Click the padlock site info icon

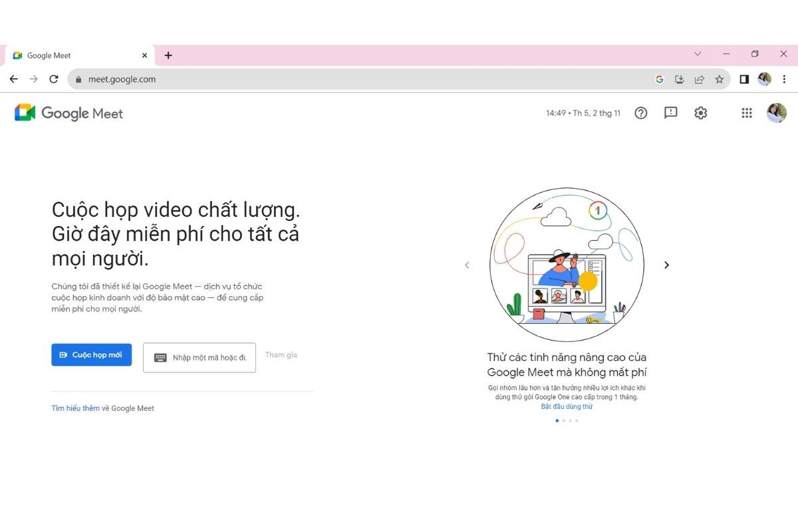point(79,79)
